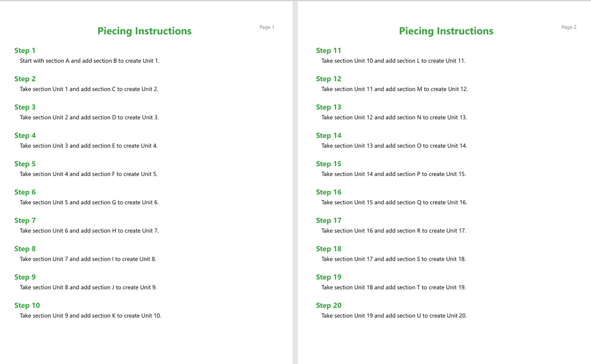Click the Page 1 label
This screenshot has height=364, width=591.
pos(267,27)
